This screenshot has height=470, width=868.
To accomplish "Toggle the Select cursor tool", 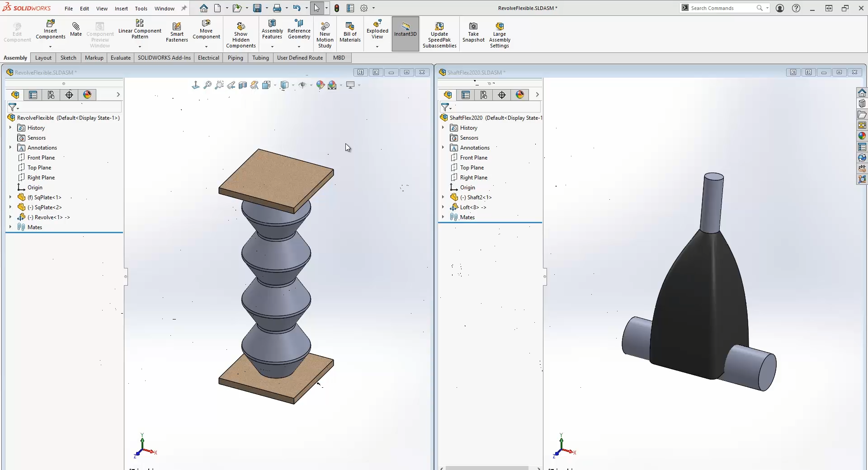I will pos(316,8).
